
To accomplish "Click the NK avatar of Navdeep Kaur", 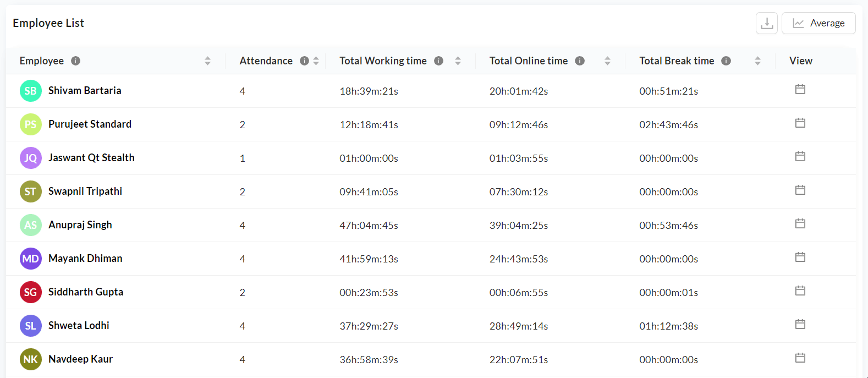I will (31, 359).
